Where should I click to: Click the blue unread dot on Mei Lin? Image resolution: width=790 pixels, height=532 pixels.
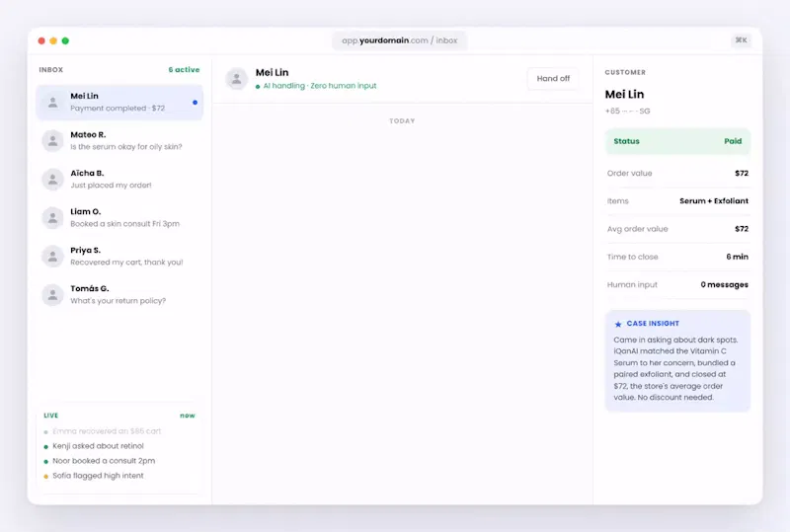point(195,103)
